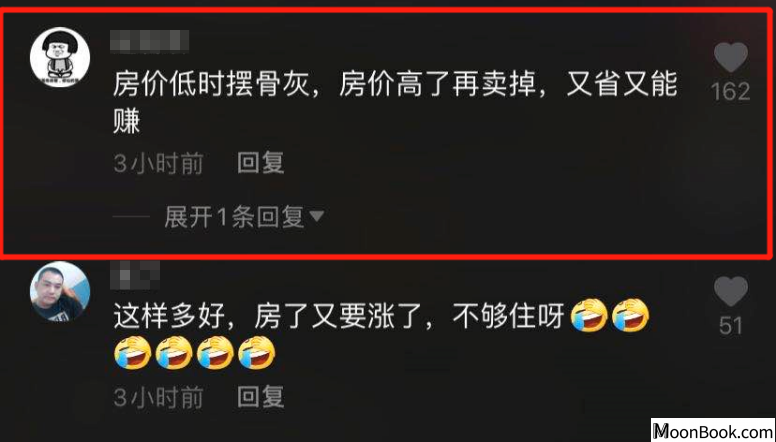
Task: Click 3小时前 timestamp under 又省又能赚 comment
Action: (x=158, y=163)
